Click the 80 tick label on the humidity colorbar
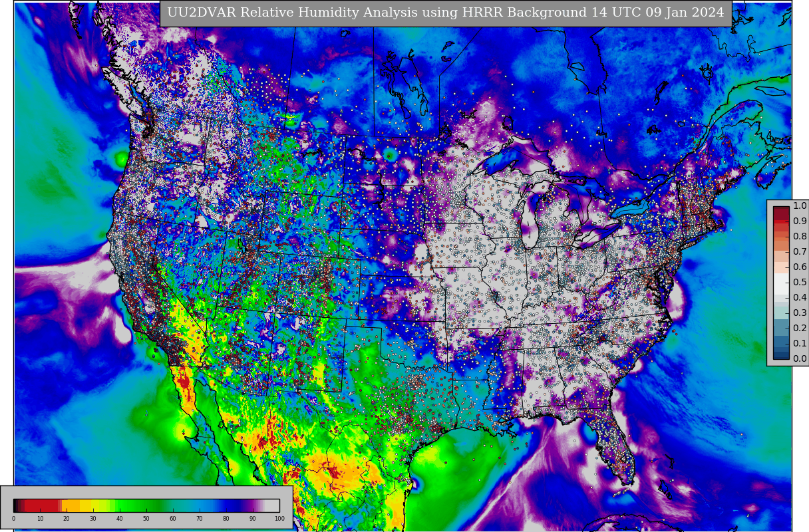 click(x=226, y=518)
